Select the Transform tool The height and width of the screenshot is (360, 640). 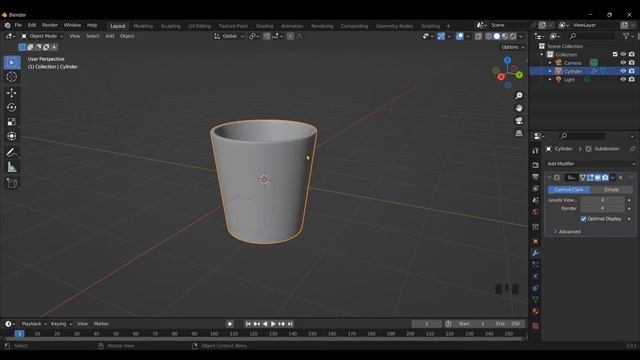[x=12, y=136]
